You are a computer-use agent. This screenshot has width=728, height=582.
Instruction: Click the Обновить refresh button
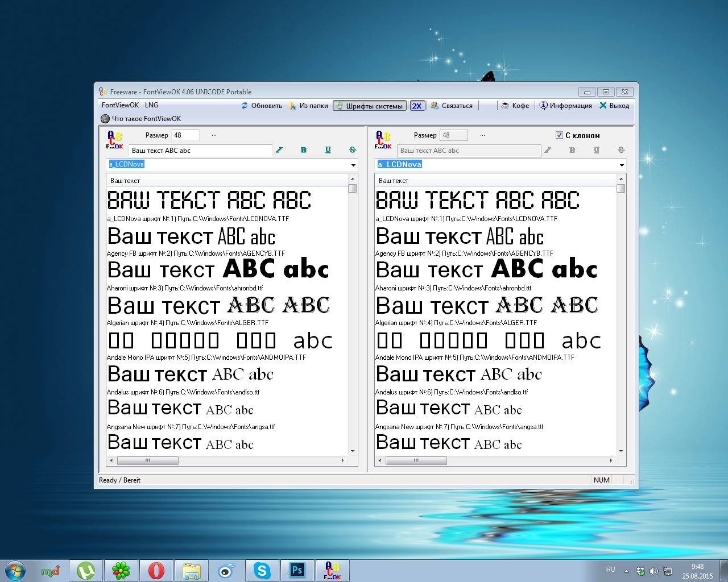[x=262, y=106]
